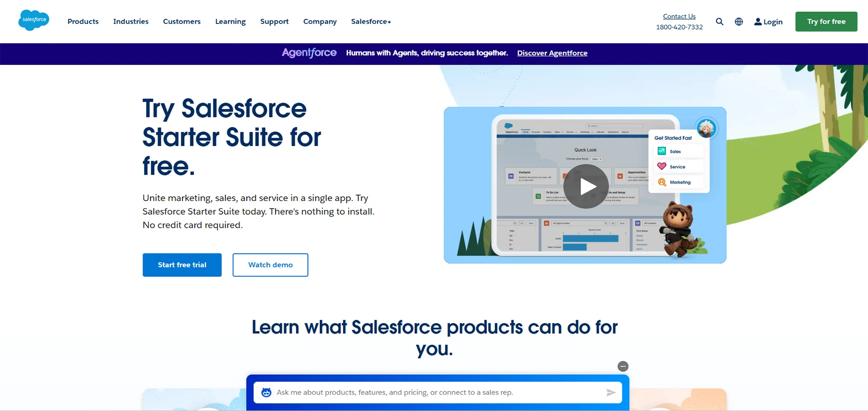Click the Sales chart icon in video card
This screenshot has width=868, height=411.
662,151
